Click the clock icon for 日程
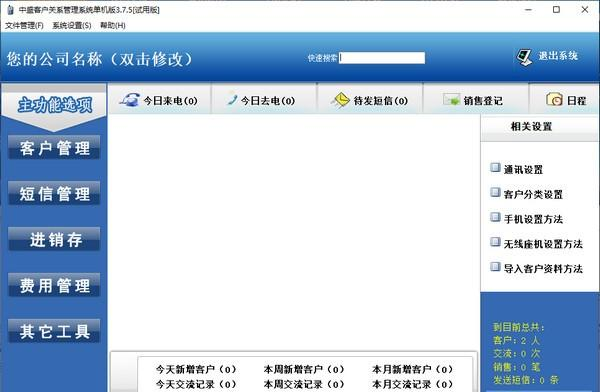This screenshot has width=600, height=392. 554,100
